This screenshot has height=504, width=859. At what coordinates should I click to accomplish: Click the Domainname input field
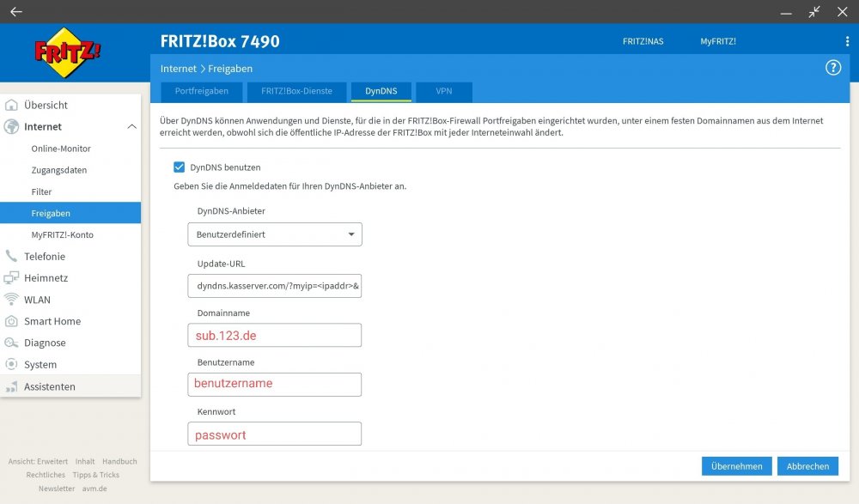(275, 335)
